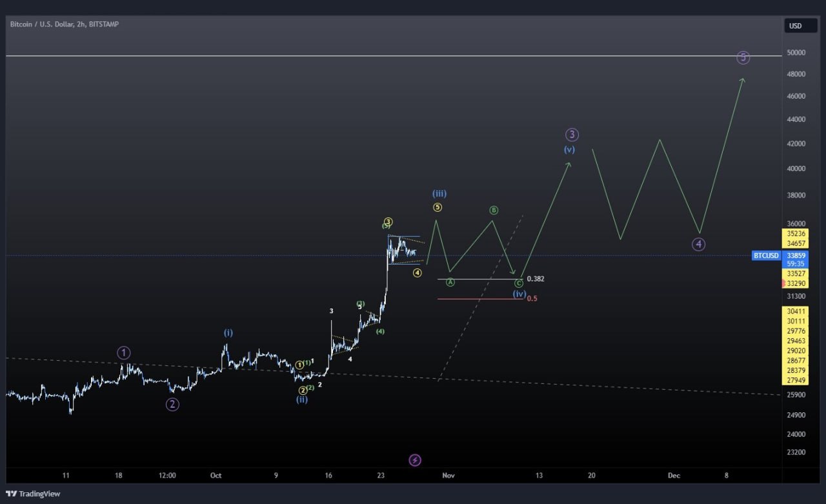This screenshot has width=826, height=504.
Task: Click the Bitcoin / U.S. Dollar chart title
Action: click(65, 24)
